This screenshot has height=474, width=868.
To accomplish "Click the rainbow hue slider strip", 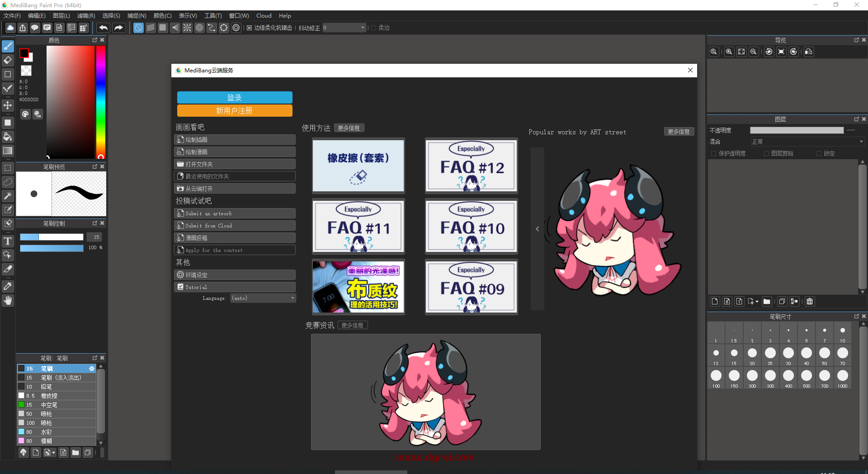I will 100,102.
